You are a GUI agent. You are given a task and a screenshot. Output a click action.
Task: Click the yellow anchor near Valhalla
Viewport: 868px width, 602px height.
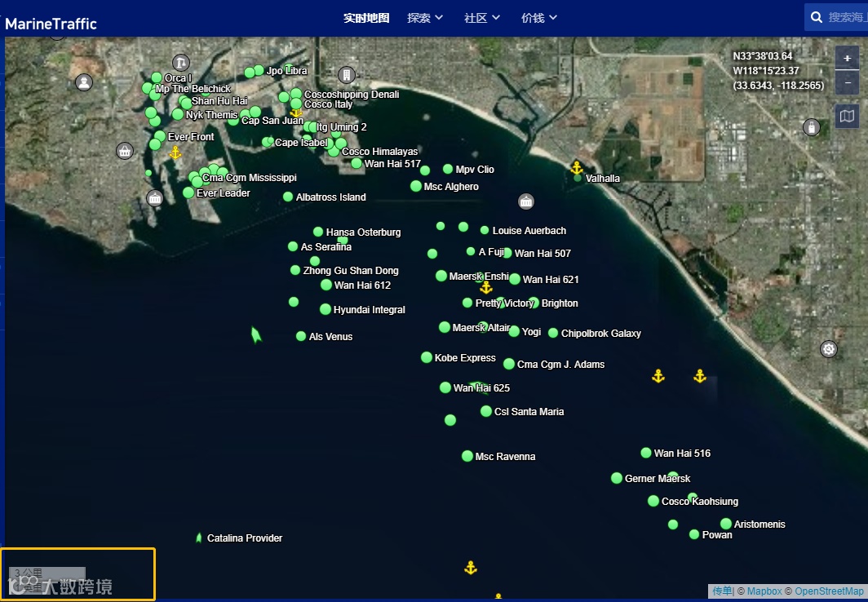pos(577,167)
